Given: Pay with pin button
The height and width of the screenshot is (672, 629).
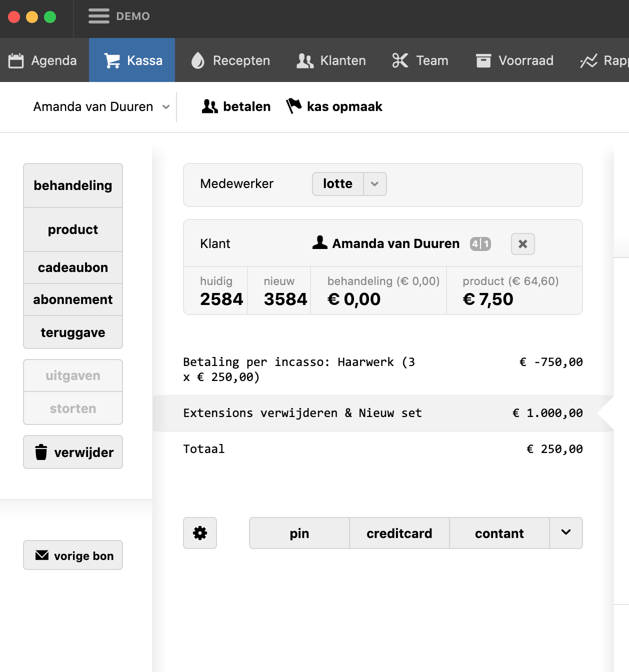Looking at the screenshot, I should point(299,533).
